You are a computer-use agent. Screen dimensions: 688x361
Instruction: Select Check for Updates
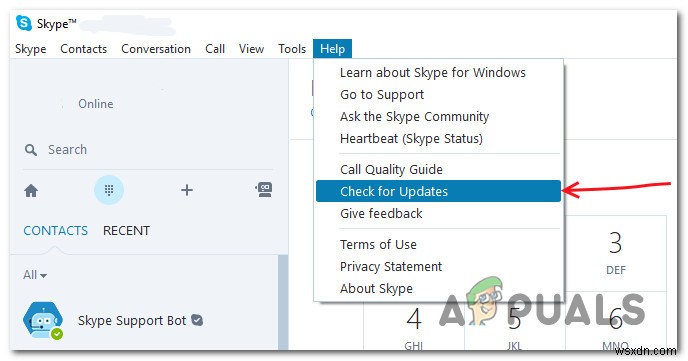click(x=438, y=191)
